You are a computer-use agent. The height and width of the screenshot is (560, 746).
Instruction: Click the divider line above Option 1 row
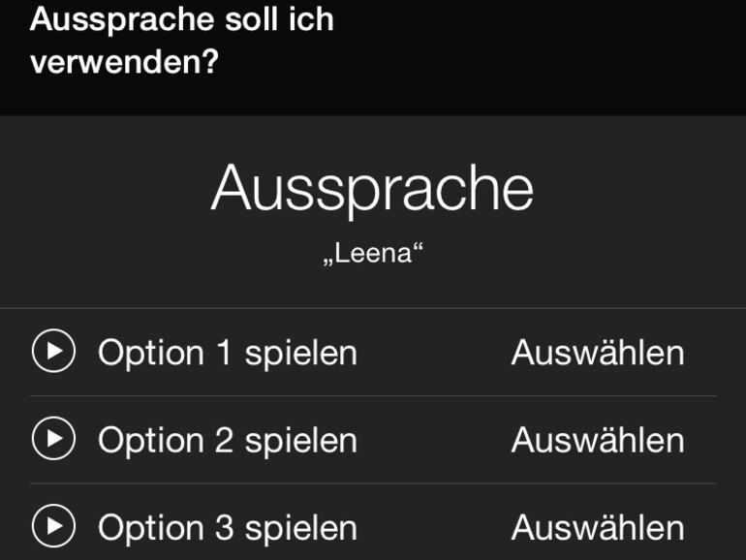tap(373, 308)
